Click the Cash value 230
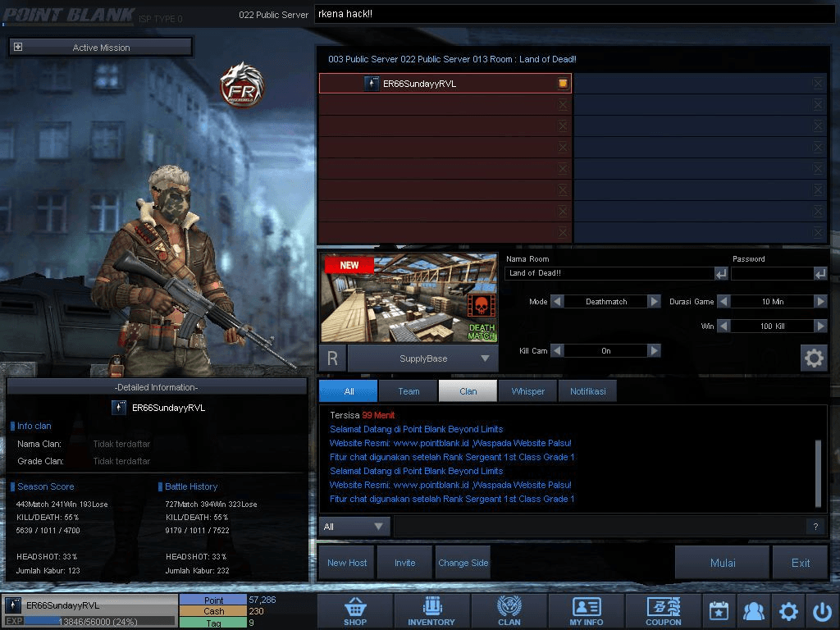The height and width of the screenshot is (630, 840). pyautogui.click(x=257, y=611)
